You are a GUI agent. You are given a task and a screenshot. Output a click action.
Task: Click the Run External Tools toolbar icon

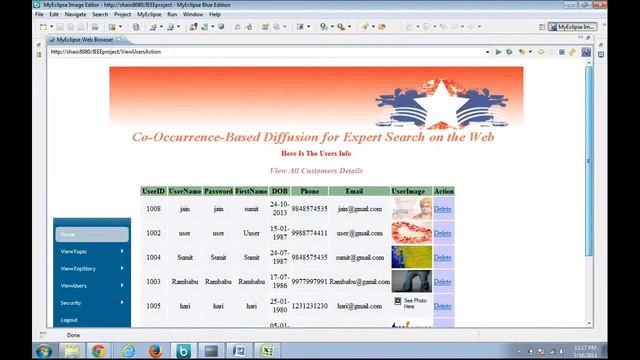pos(341,27)
